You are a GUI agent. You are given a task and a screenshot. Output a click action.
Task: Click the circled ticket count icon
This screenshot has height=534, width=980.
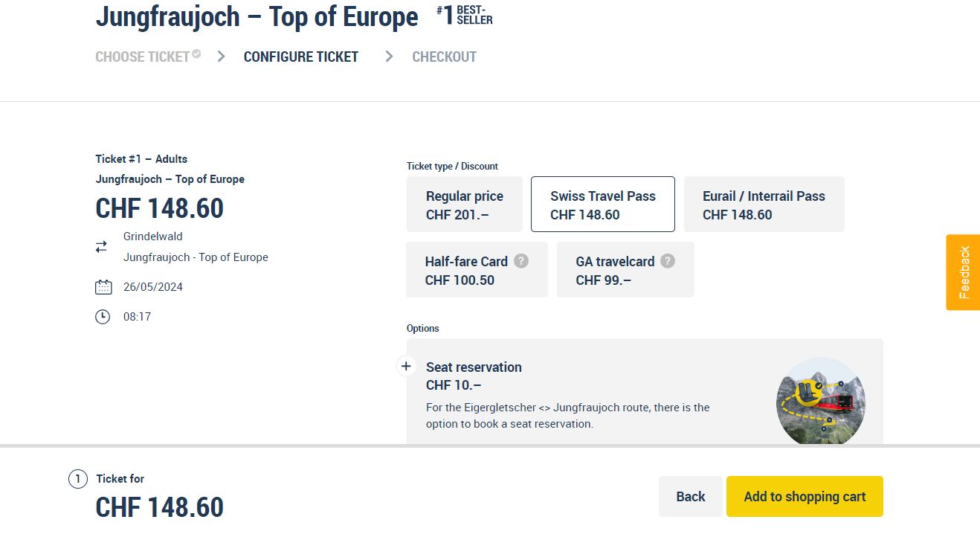(78, 479)
